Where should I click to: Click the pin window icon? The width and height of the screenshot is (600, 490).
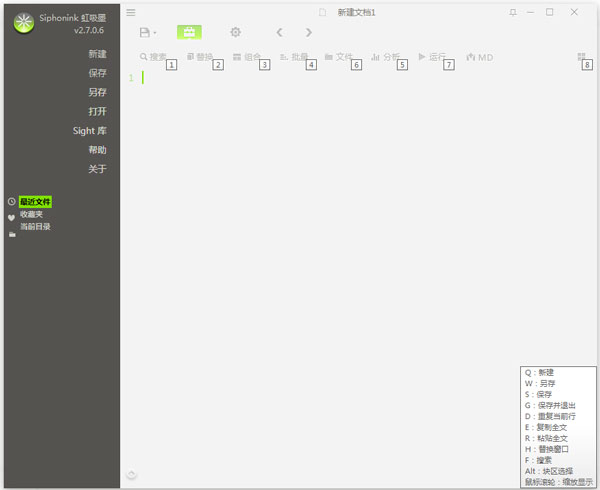click(513, 13)
